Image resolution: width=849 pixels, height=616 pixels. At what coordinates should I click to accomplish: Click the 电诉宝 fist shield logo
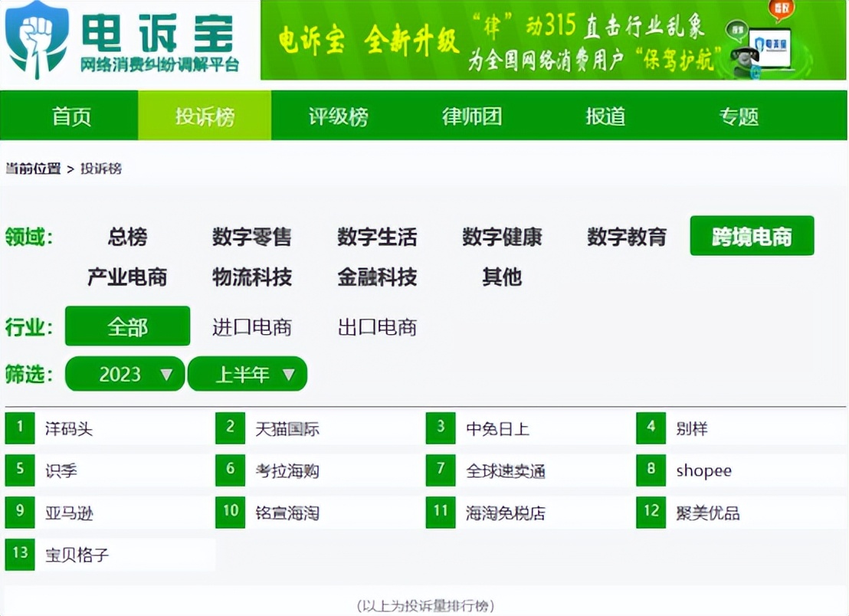[x=37, y=39]
